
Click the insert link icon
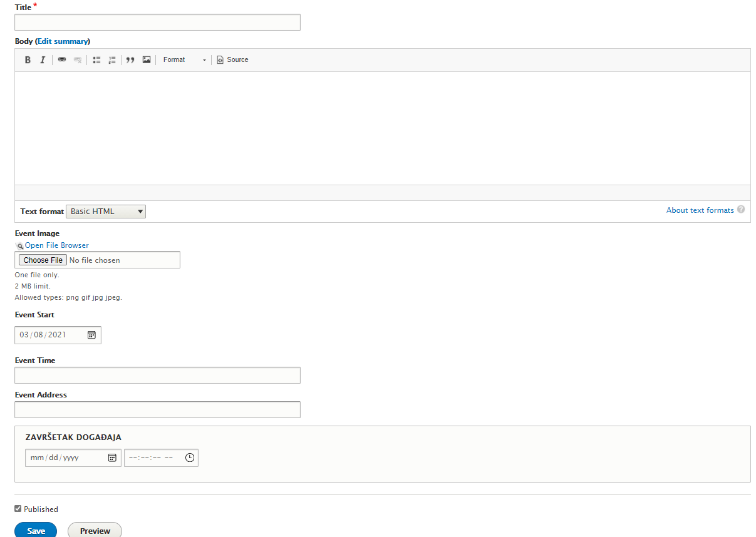tap(62, 60)
